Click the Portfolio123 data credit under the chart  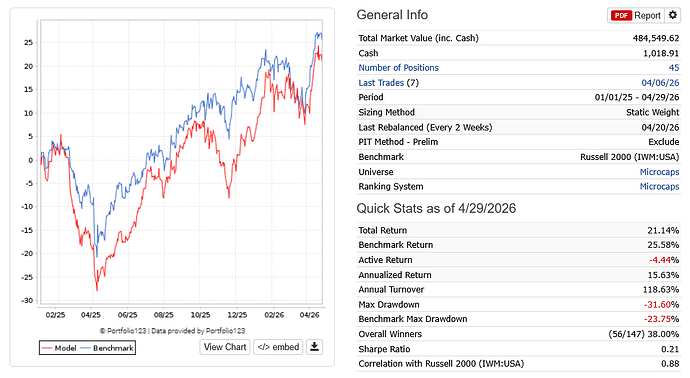coord(172,331)
